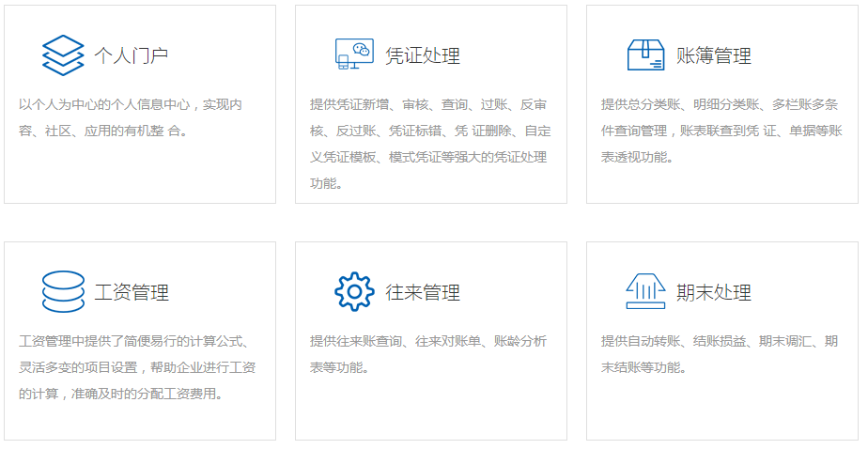
Task: Select the 工资管理 title
Action: (x=132, y=292)
